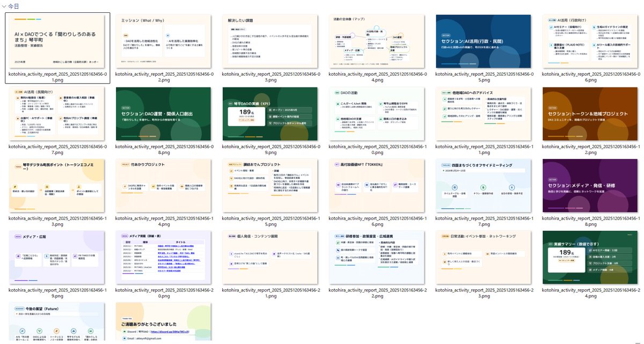
Task: Select the メディア掲載（詳細・表） slide thumbnail
Action: coord(164,258)
